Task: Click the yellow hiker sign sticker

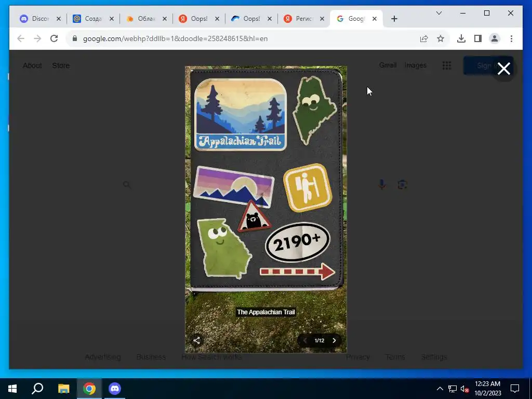Action: 308,188
